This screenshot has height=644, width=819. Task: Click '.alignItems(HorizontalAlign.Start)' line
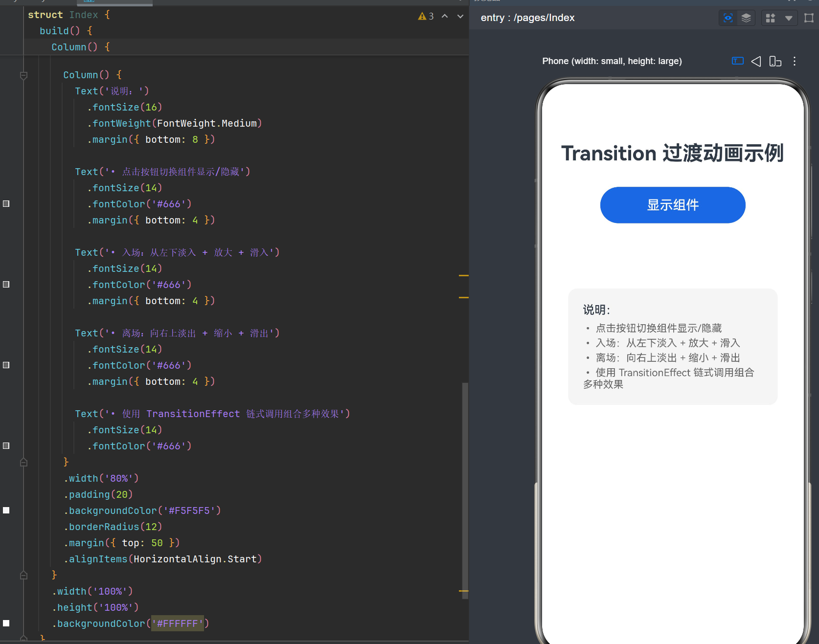click(x=162, y=559)
